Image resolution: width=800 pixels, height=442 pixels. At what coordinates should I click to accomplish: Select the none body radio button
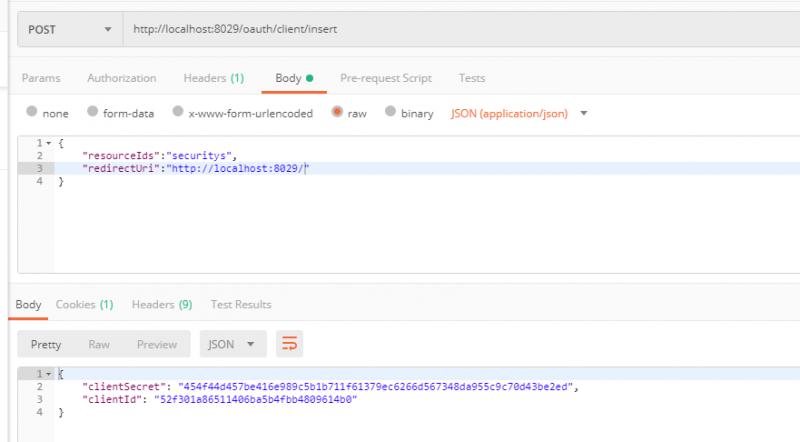pos(32,111)
